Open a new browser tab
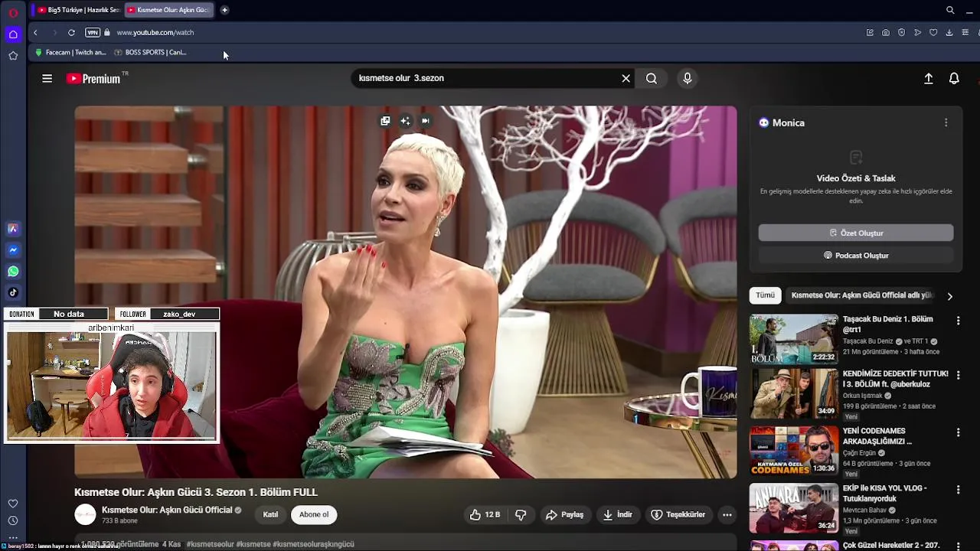The image size is (980, 551). click(x=224, y=10)
